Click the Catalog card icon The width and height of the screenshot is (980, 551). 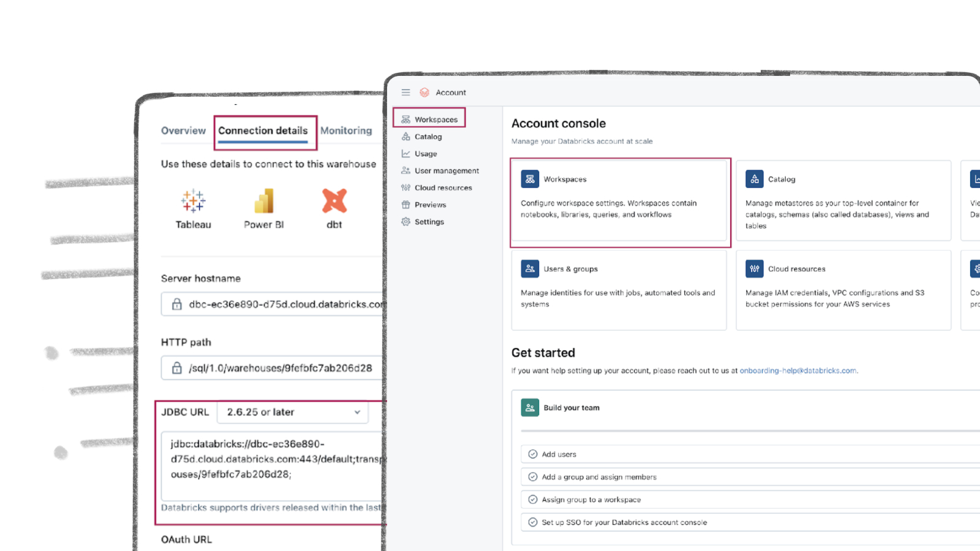[x=755, y=179]
